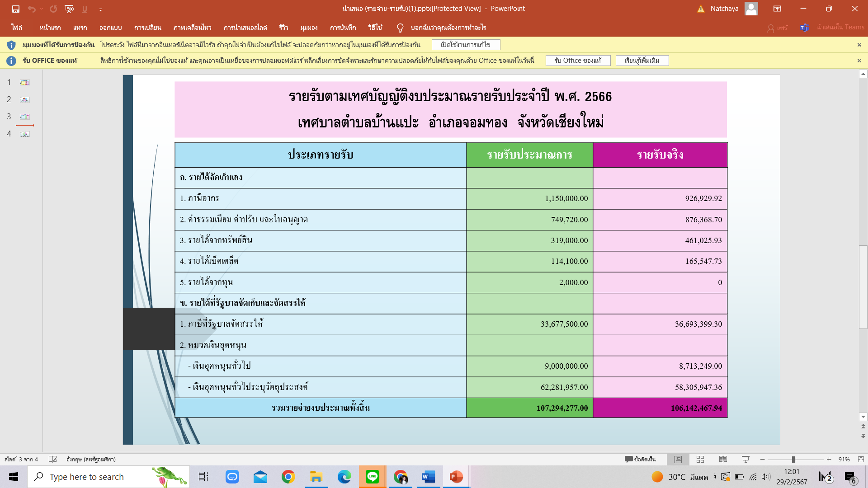
Task: Click the Enable Editing button
Action: (x=466, y=45)
